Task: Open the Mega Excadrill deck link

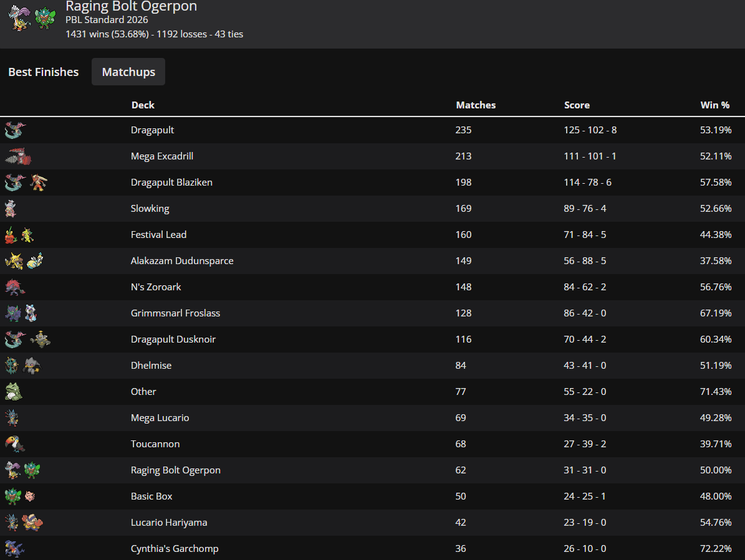Action: pos(162,156)
